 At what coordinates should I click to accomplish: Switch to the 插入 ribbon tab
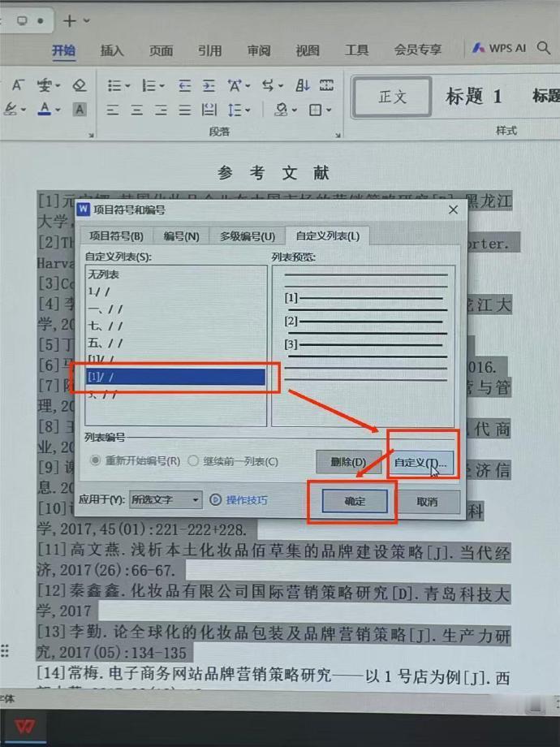(x=112, y=50)
